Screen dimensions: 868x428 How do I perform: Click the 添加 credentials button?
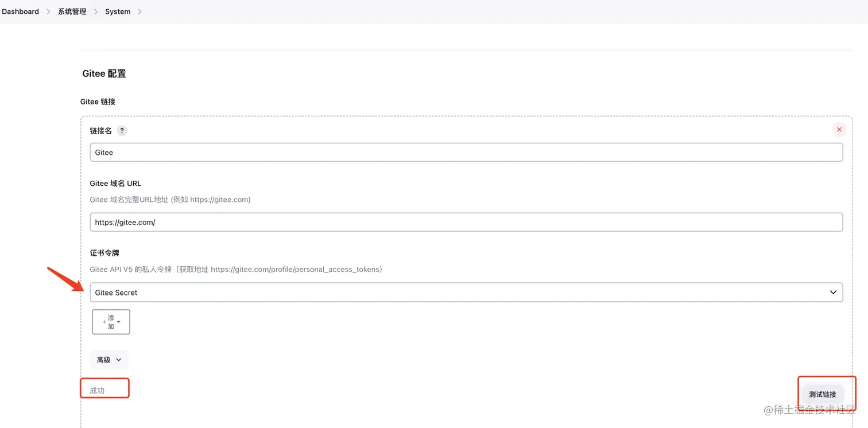[111, 322]
